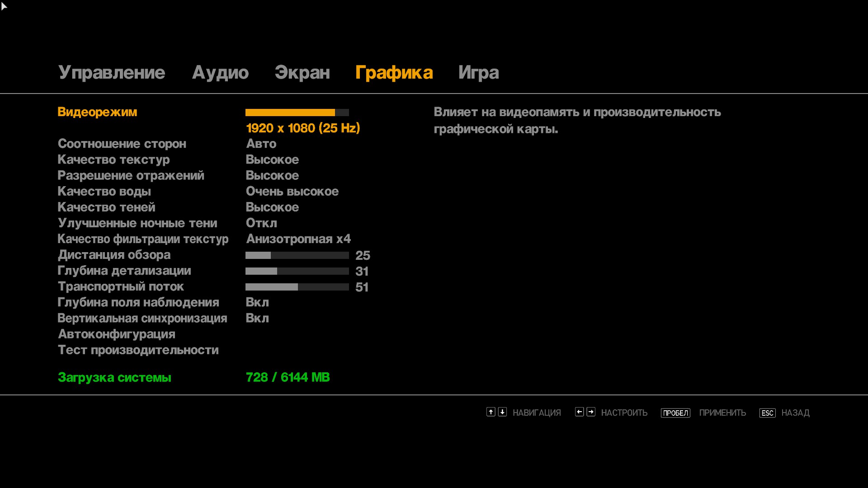The image size is (868, 488).
Task: Adjust the Транспортный поток slider
Action: (297, 287)
